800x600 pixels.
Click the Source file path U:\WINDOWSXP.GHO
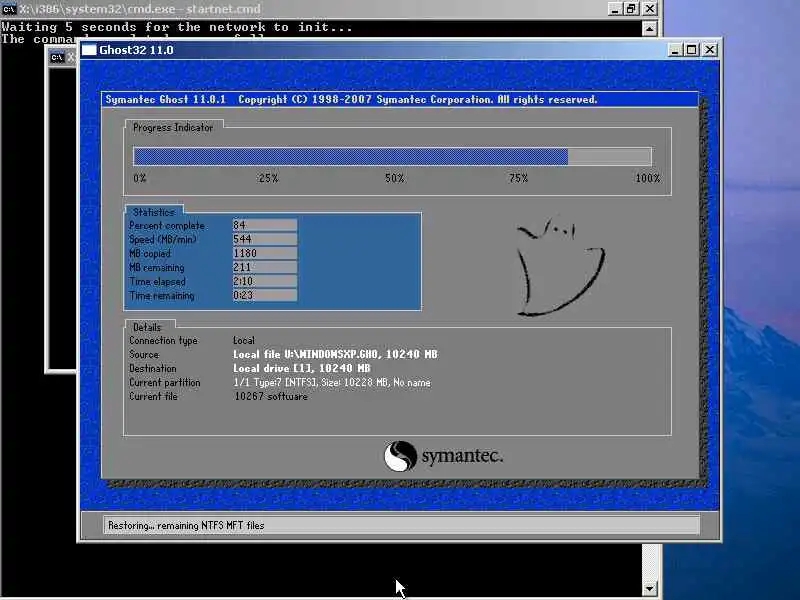(335, 354)
